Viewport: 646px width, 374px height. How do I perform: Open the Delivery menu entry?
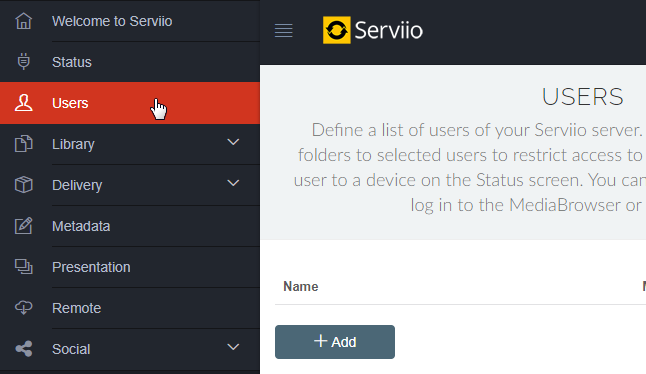tap(130, 185)
